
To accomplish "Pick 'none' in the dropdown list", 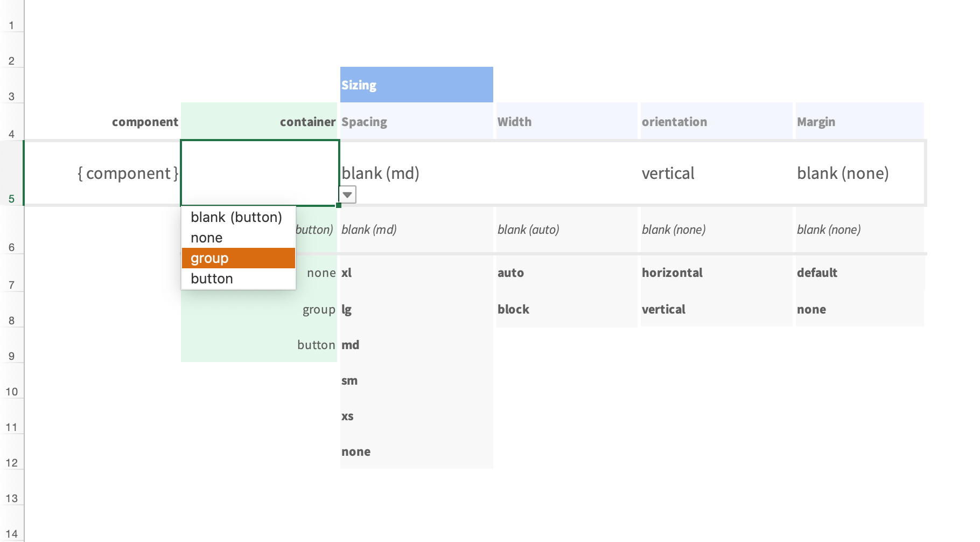I will [x=238, y=238].
